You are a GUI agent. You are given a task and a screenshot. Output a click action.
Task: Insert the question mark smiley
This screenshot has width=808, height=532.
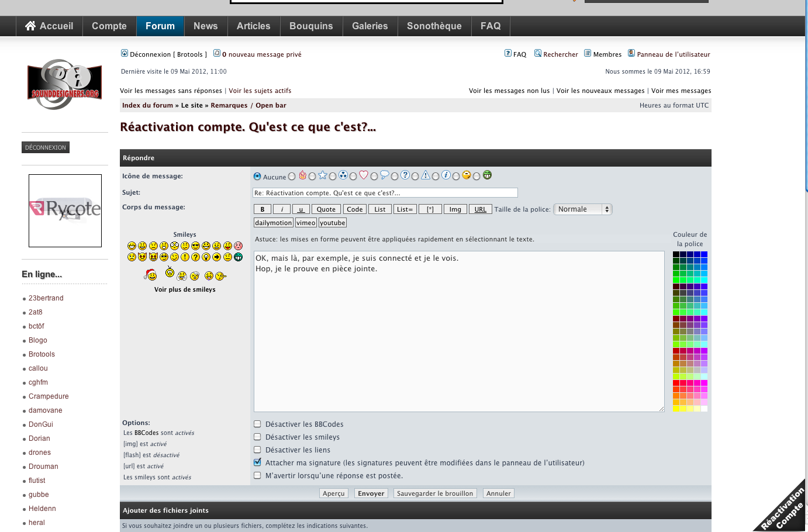click(195, 257)
